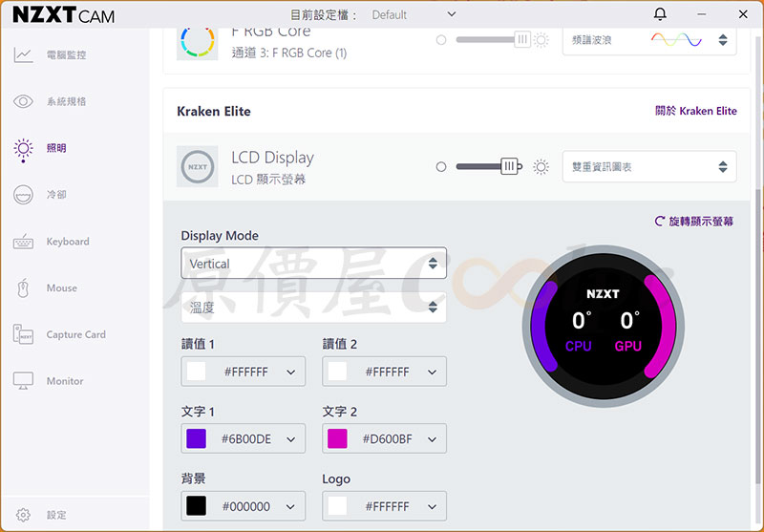This screenshot has height=532, width=764.
Task: Open the 電腦監控 menu item
Action: 66,55
